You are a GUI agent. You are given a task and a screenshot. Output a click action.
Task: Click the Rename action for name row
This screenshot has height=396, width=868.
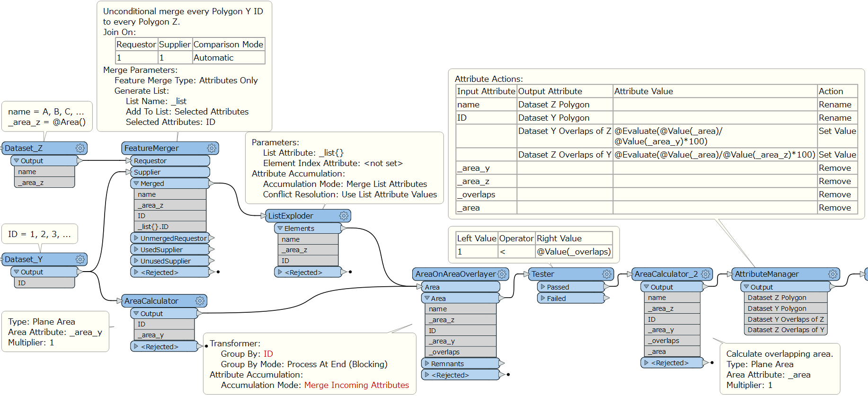(837, 105)
